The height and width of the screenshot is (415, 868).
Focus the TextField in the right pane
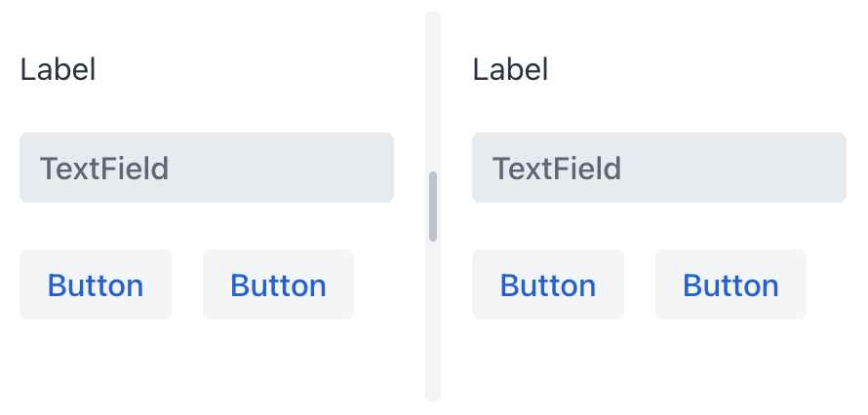click(659, 168)
